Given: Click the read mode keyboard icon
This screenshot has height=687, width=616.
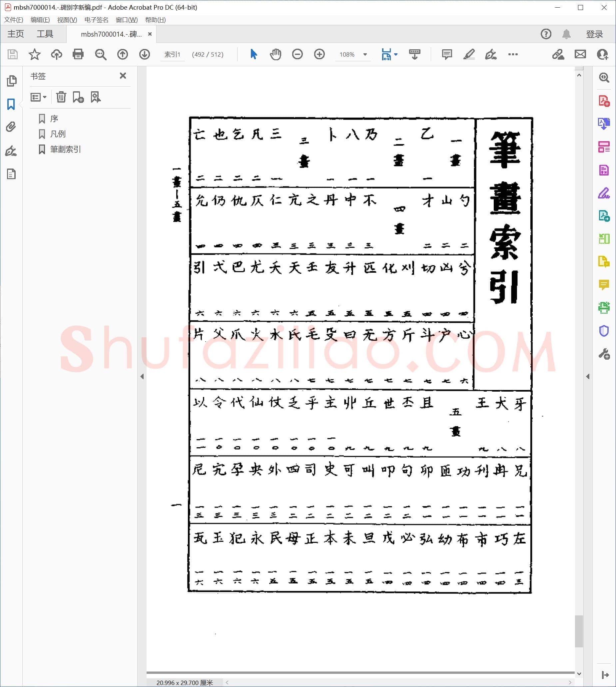Looking at the screenshot, I should [415, 54].
